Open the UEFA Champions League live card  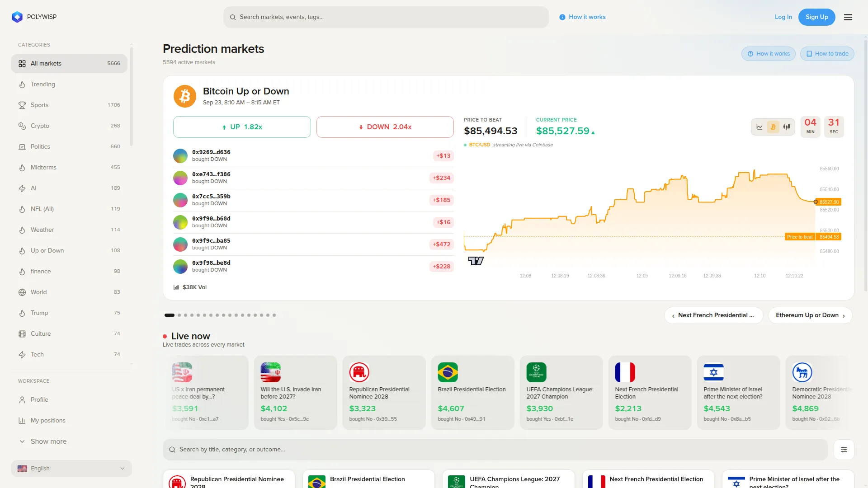pos(561,393)
